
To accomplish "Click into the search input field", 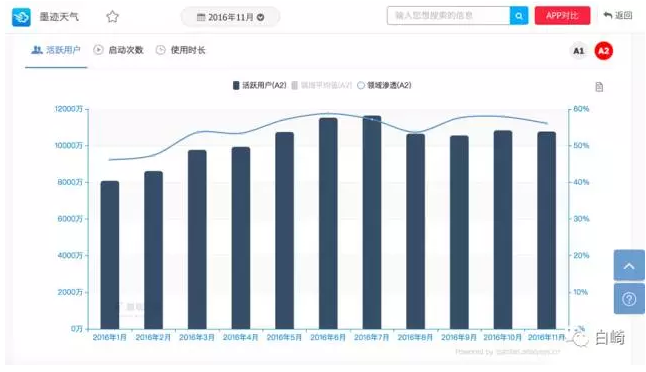I will point(448,16).
